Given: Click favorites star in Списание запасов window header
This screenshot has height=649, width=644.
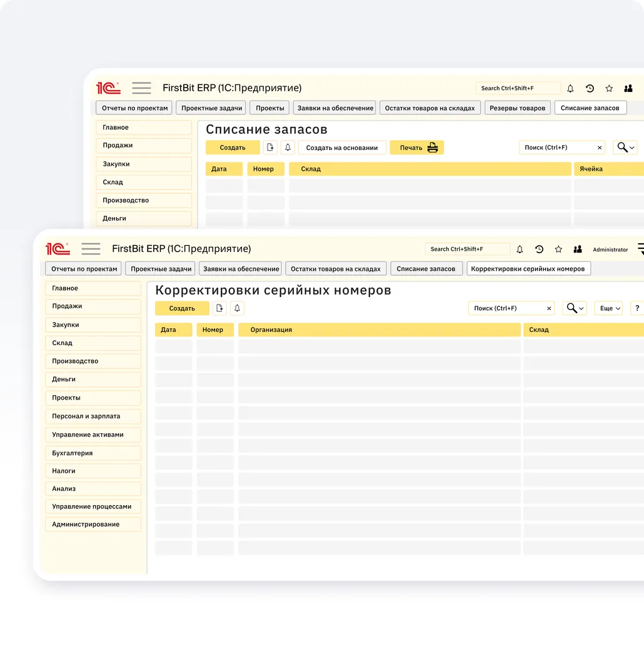Looking at the screenshot, I should (x=609, y=89).
